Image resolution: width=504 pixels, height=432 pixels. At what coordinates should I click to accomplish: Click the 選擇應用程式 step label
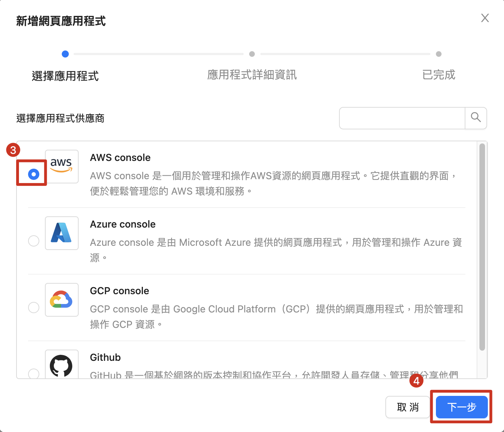coord(65,76)
